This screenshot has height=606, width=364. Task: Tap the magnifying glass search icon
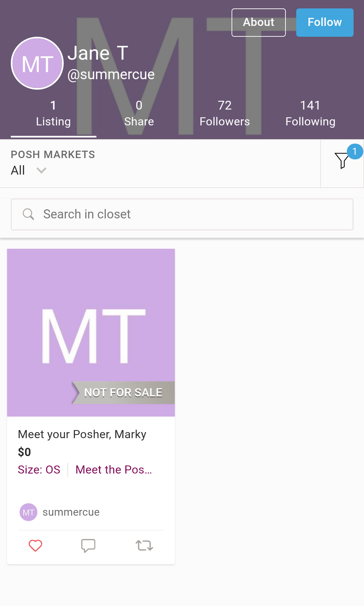[x=28, y=214]
